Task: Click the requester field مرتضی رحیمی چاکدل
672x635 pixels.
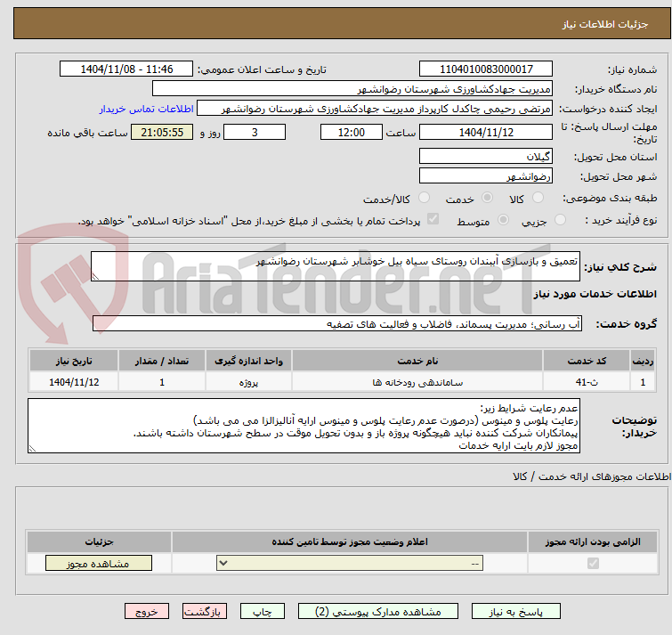Action: (x=375, y=109)
